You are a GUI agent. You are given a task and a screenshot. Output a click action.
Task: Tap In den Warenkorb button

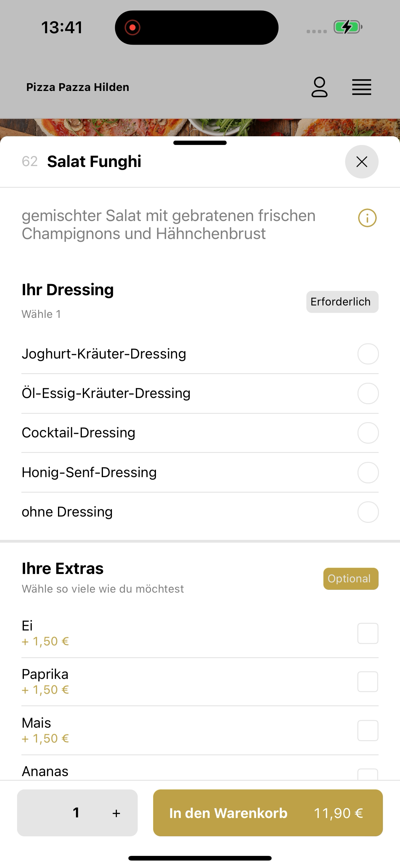pos(268,813)
